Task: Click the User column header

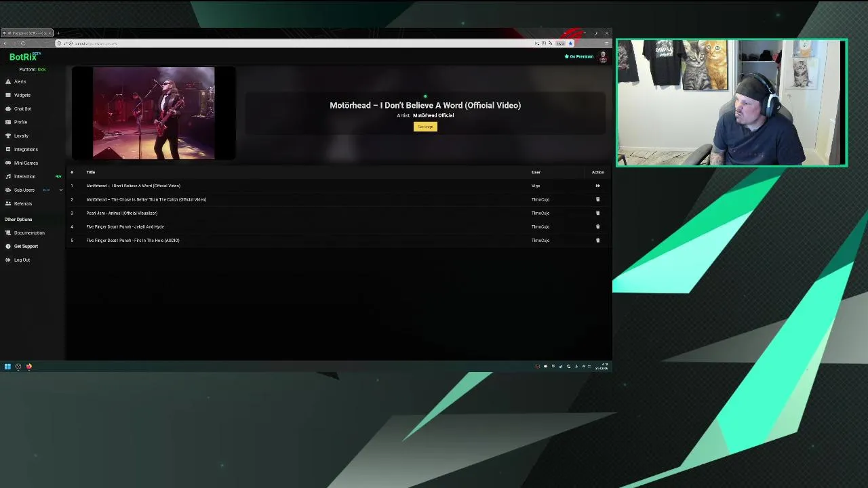Action: point(536,172)
